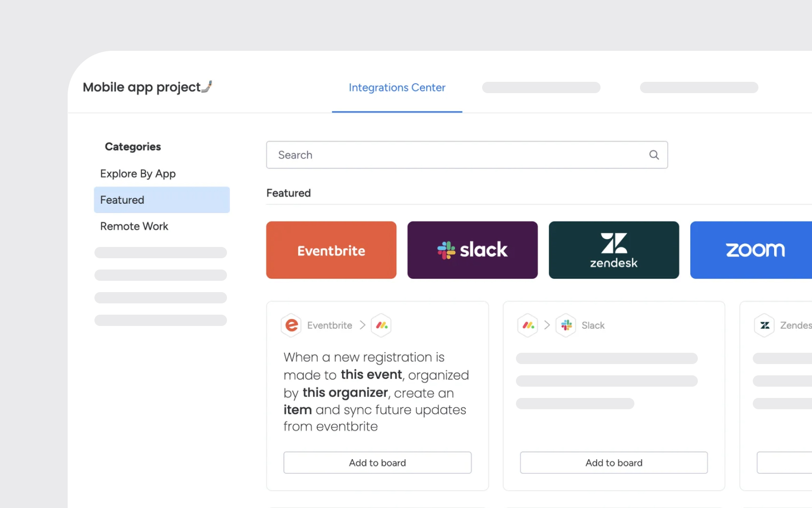The width and height of the screenshot is (812, 508).
Task: Add the Eventbrite integration to board
Action: 377,462
